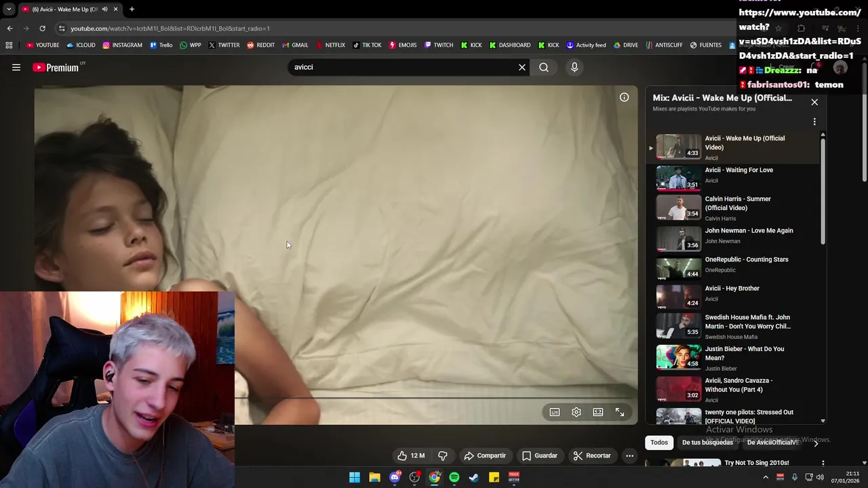Open the DRIVE bookmark
The image size is (868, 488).
(625, 45)
